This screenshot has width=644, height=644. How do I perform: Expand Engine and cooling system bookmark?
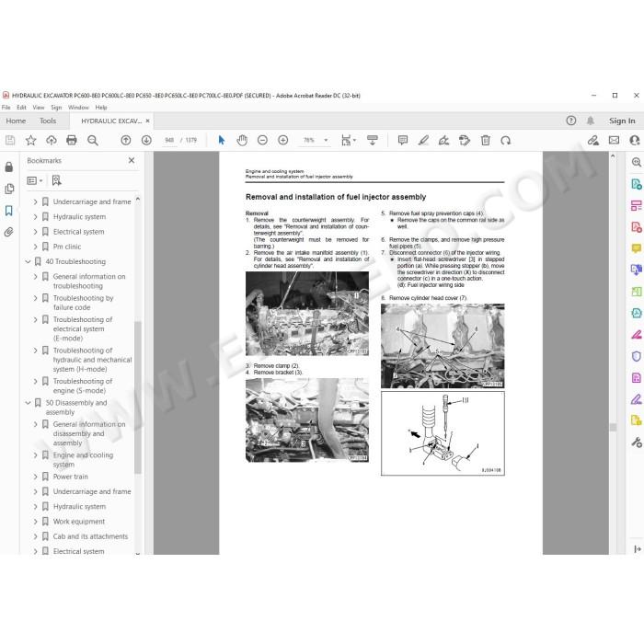coord(35,455)
